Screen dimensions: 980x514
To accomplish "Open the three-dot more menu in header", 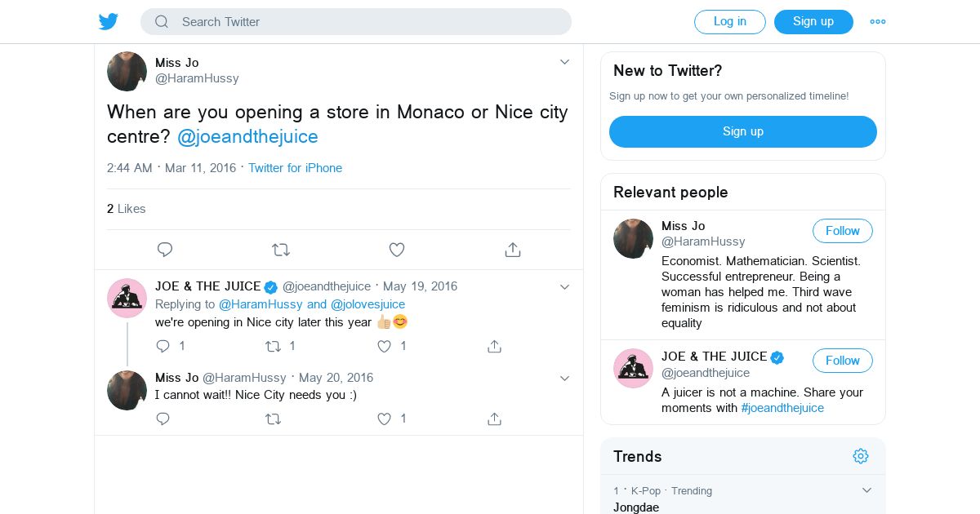I will click(878, 22).
